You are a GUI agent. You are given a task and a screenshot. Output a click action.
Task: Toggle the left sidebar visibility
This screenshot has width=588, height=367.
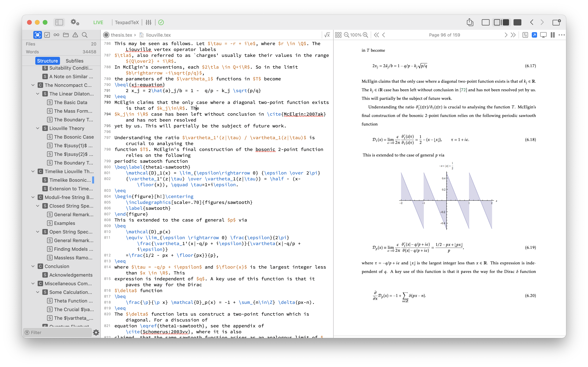click(x=59, y=22)
